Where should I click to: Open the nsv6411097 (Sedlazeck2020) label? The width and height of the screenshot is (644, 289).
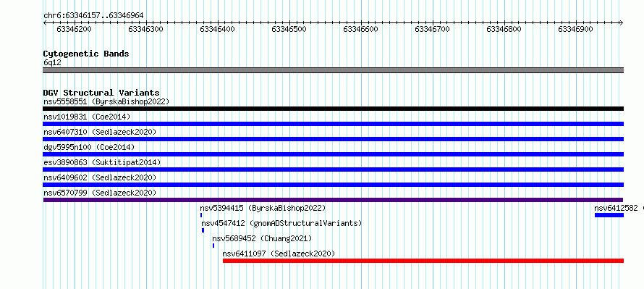point(279,254)
